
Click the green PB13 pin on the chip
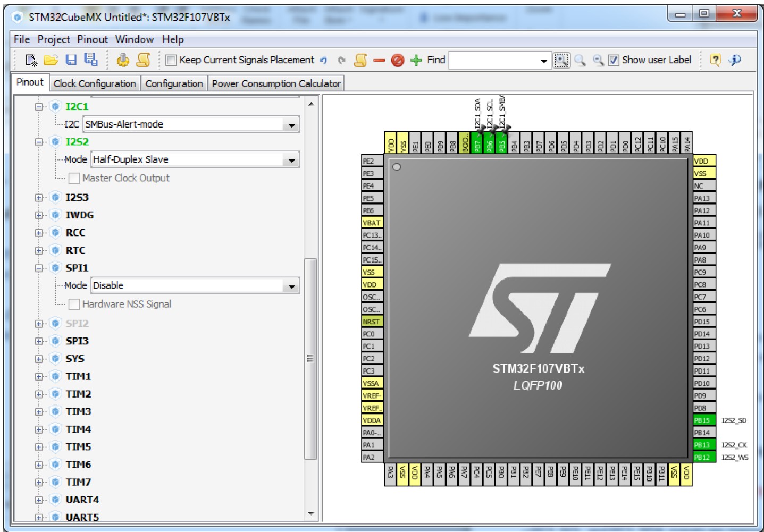(704, 445)
